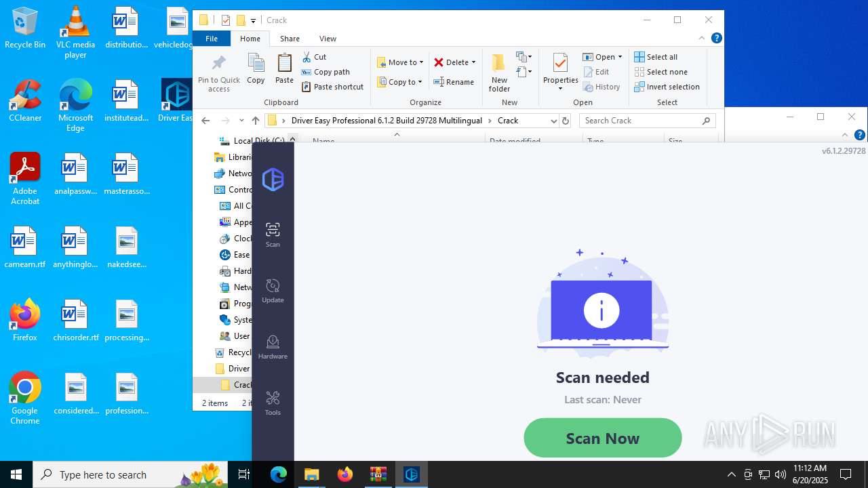
Task: Open the Recycle Bin desktop icon
Action: pyautogui.click(x=25, y=28)
